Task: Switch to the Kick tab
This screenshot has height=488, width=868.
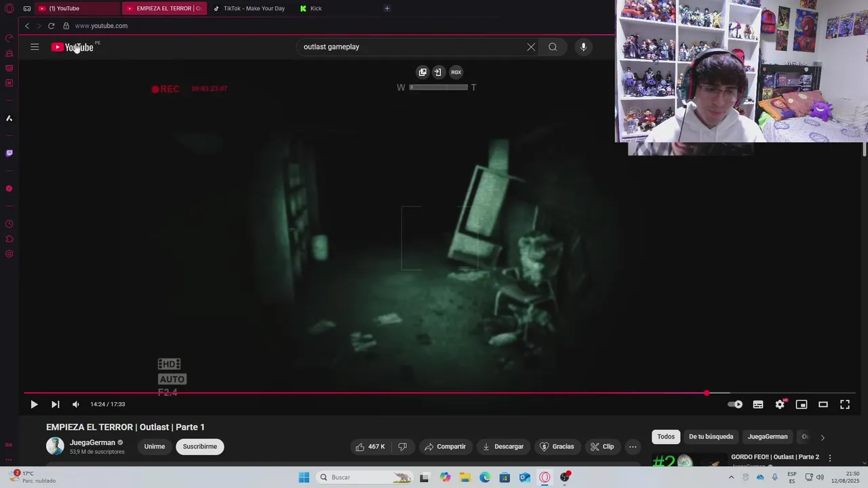Action: [x=337, y=8]
